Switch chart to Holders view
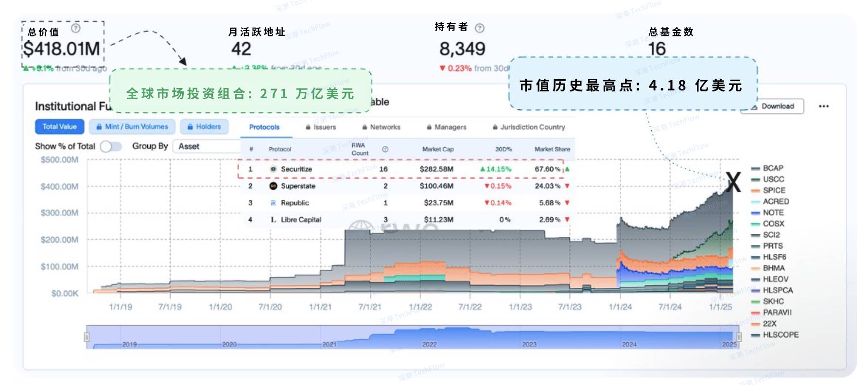 click(x=204, y=126)
